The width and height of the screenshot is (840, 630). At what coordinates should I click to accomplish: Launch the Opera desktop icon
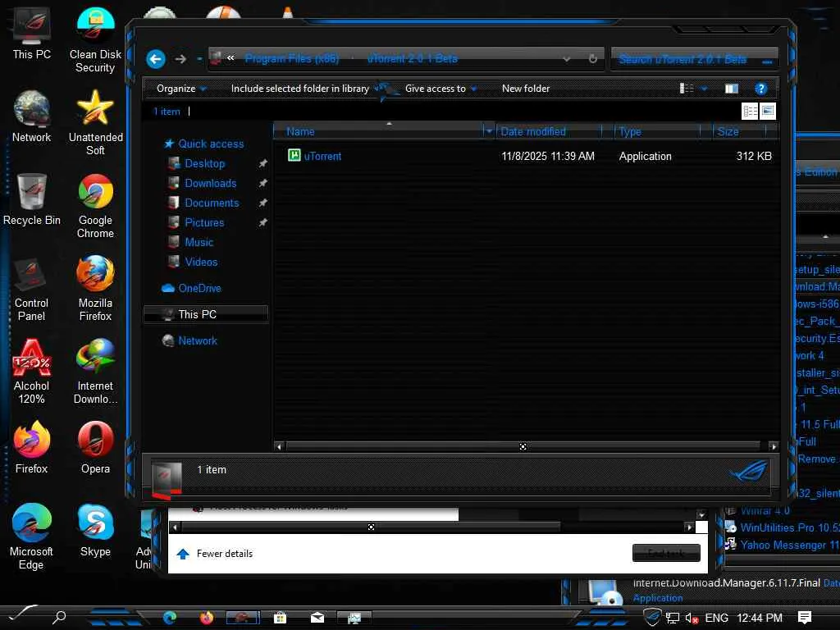tap(95, 448)
